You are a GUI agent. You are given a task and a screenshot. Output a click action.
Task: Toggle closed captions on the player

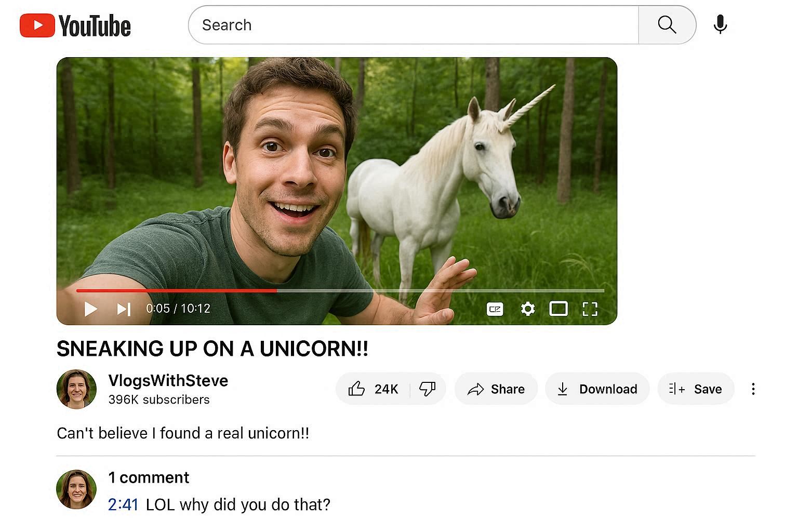495,309
